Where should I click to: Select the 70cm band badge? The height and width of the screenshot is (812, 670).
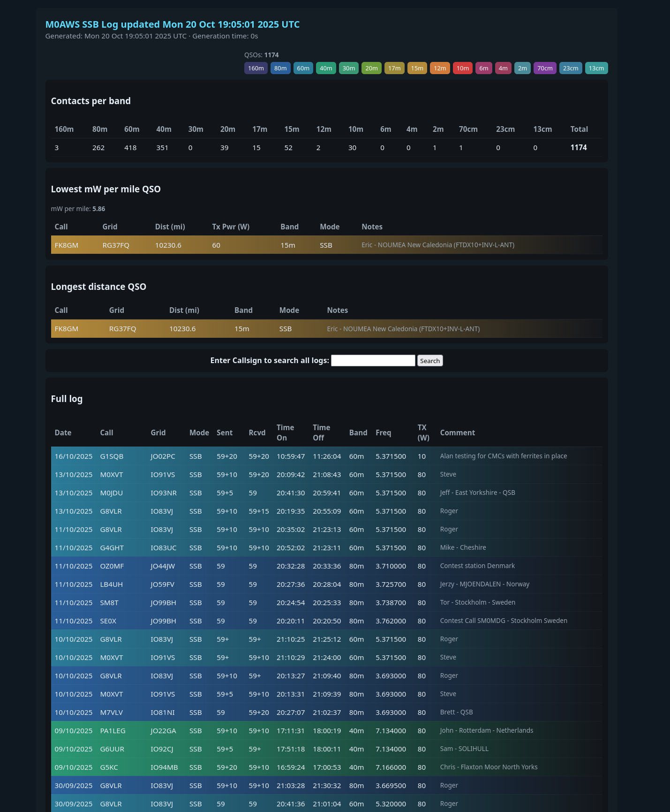tap(545, 68)
